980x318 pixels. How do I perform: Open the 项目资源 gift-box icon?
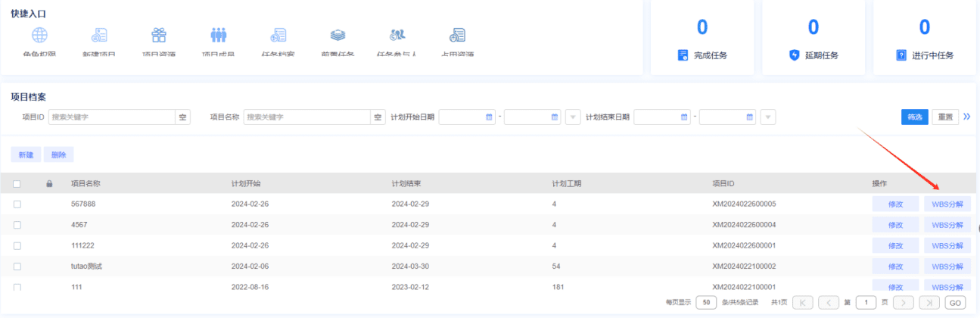coord(159,35)
